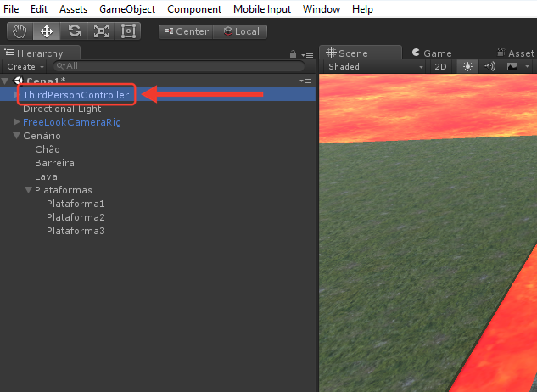Open the Help menu
The width and height of the screenshot is (537, 392).
(x=362, y=9)
